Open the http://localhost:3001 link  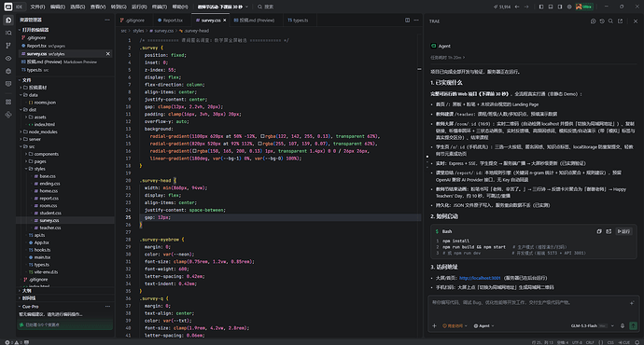(480, 278)
